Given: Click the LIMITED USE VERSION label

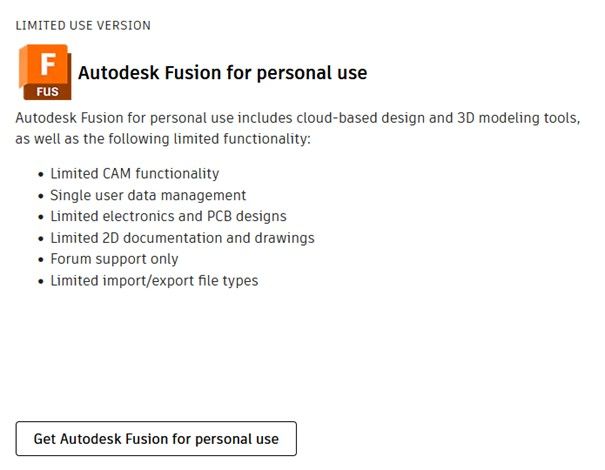Looking at the screenshot, I should point(83,25).
